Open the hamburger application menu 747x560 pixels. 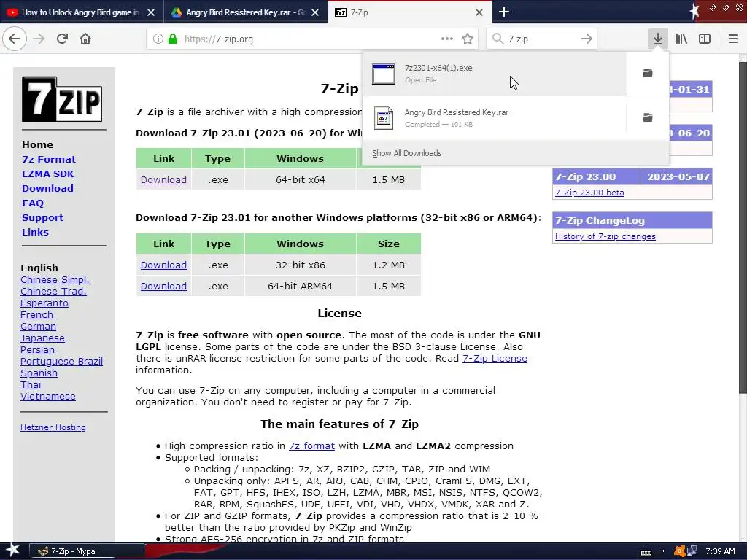pos(732,39)
